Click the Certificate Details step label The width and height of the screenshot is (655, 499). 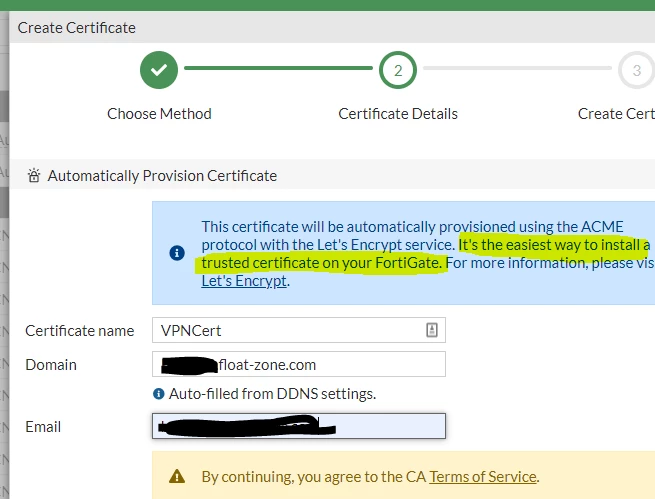pyautogui.click(x=398, y=114)
